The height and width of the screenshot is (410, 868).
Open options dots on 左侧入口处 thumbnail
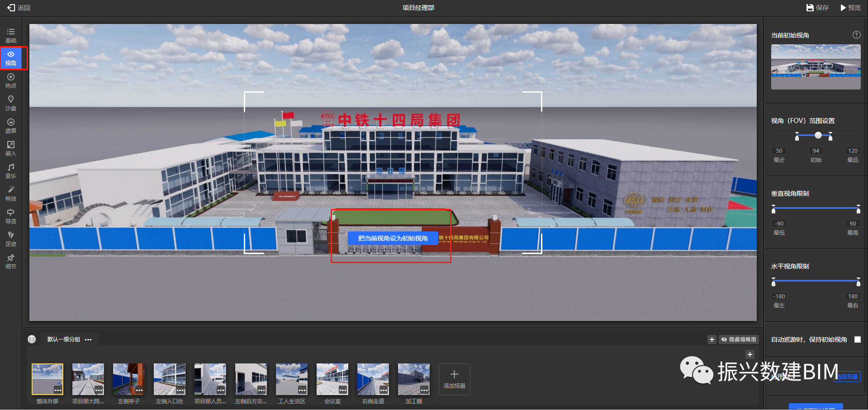180,390
